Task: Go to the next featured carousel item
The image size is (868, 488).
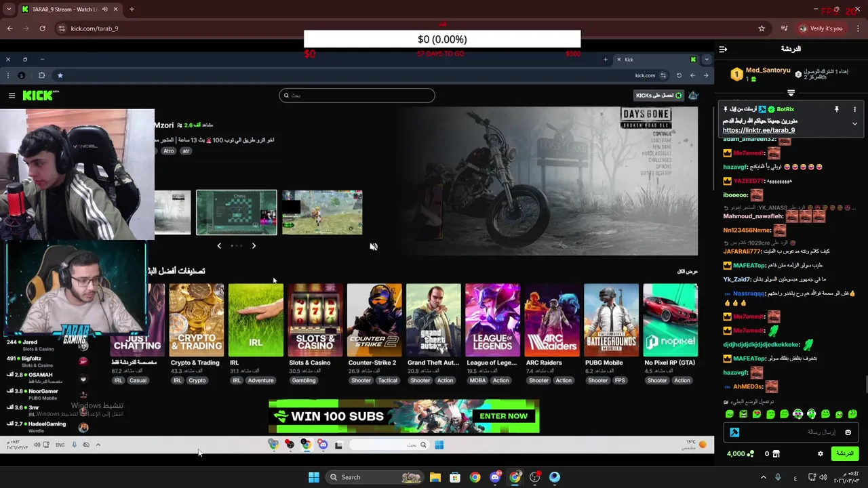Action: coord(254,246)
